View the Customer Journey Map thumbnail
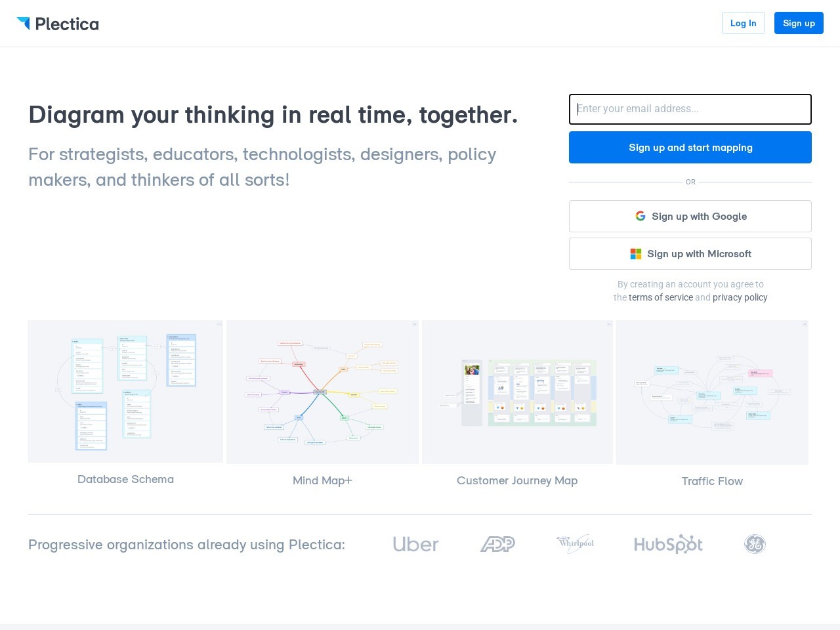This screenshot has height=630, width=840. click(x=517, y=392)
